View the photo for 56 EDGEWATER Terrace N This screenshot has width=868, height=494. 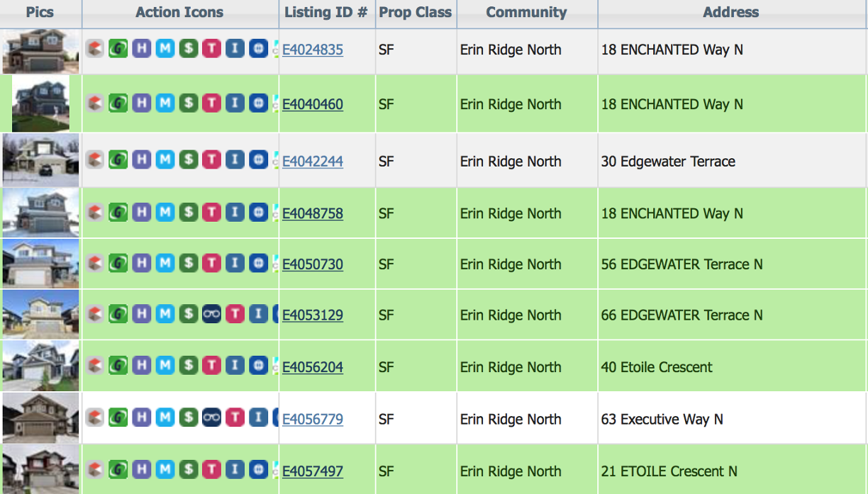point(40,264)
